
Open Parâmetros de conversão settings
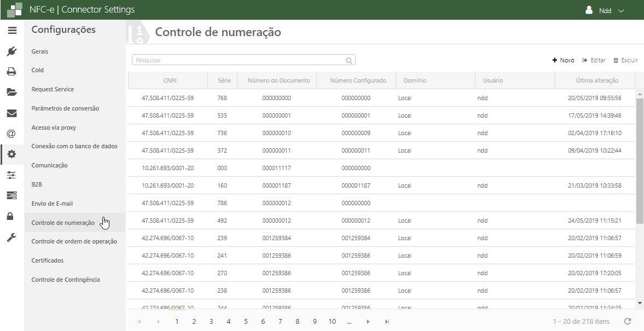click(x=65, y=108)
